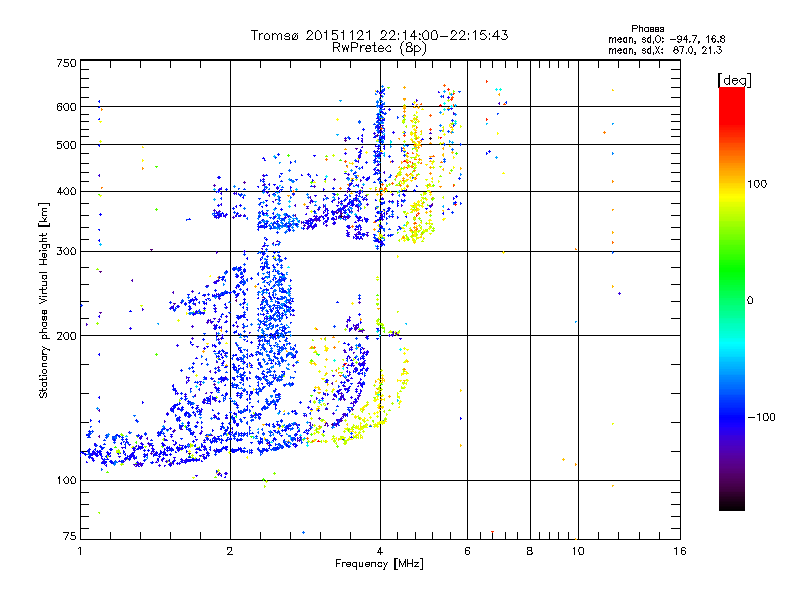
Task: Click the '2' x-axis tick label
Action: (x=230, y=551)
